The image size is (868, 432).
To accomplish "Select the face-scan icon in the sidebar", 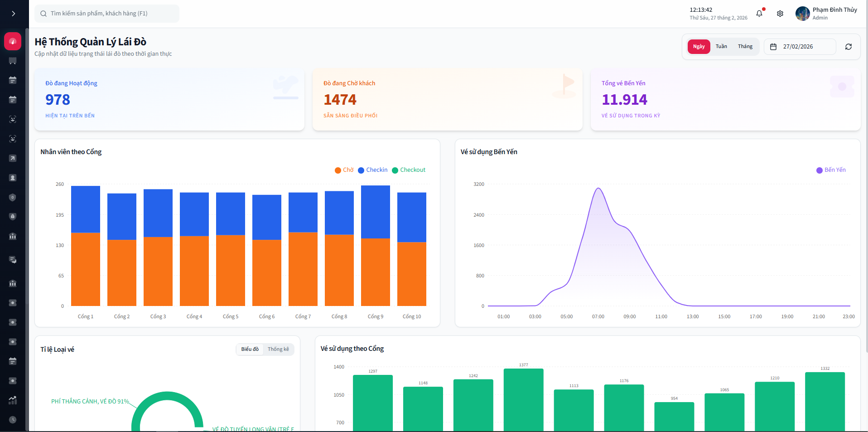I will pos(12,119).
